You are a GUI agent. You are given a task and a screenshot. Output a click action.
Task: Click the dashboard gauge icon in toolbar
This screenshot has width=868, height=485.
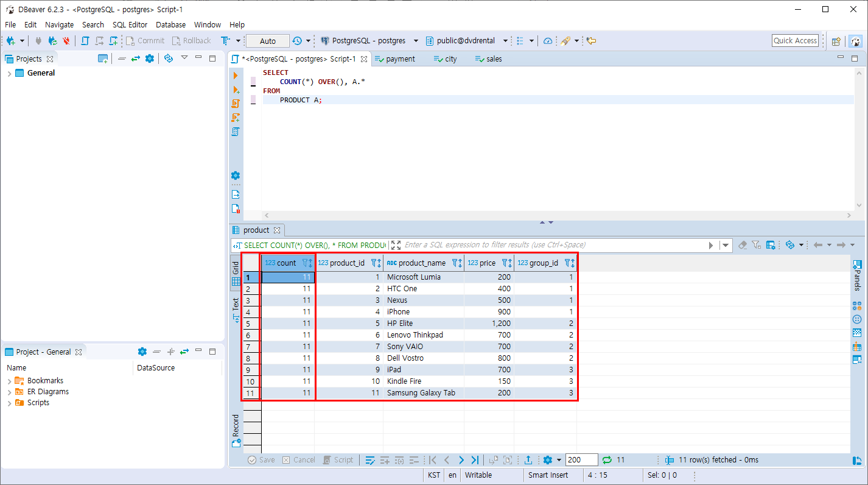[548, 41]
